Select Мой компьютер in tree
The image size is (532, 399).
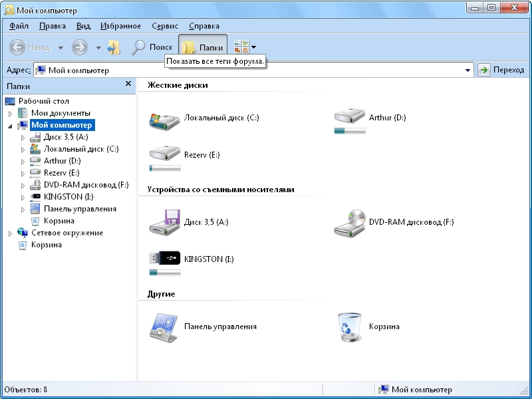[x=62, y=125]
